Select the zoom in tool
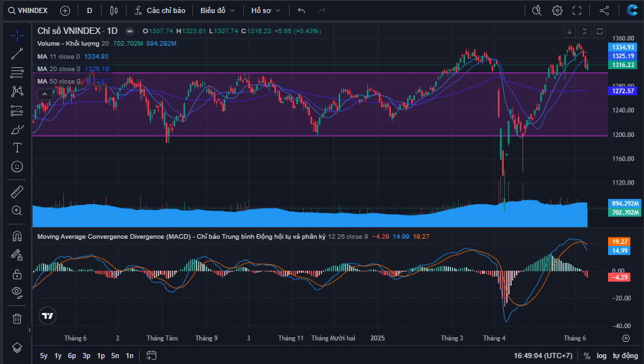Screen dimensions: 644x364 pos(17,211)
